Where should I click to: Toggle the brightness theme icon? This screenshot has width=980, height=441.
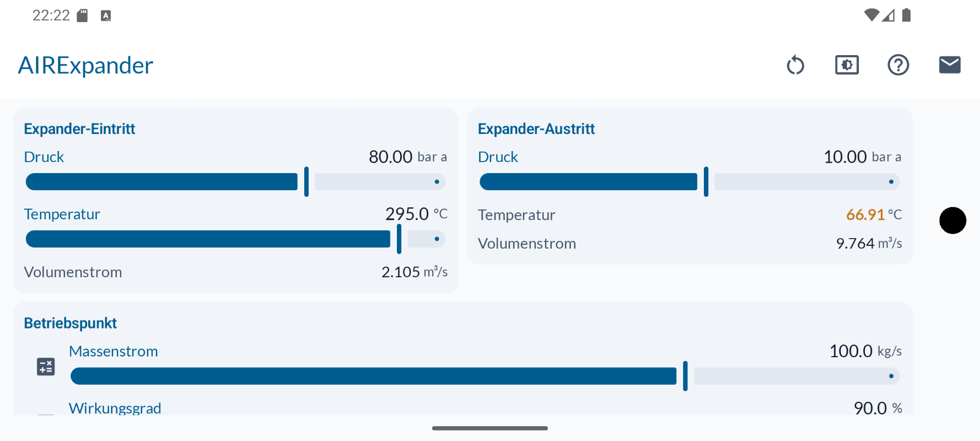tap(847, 65)
